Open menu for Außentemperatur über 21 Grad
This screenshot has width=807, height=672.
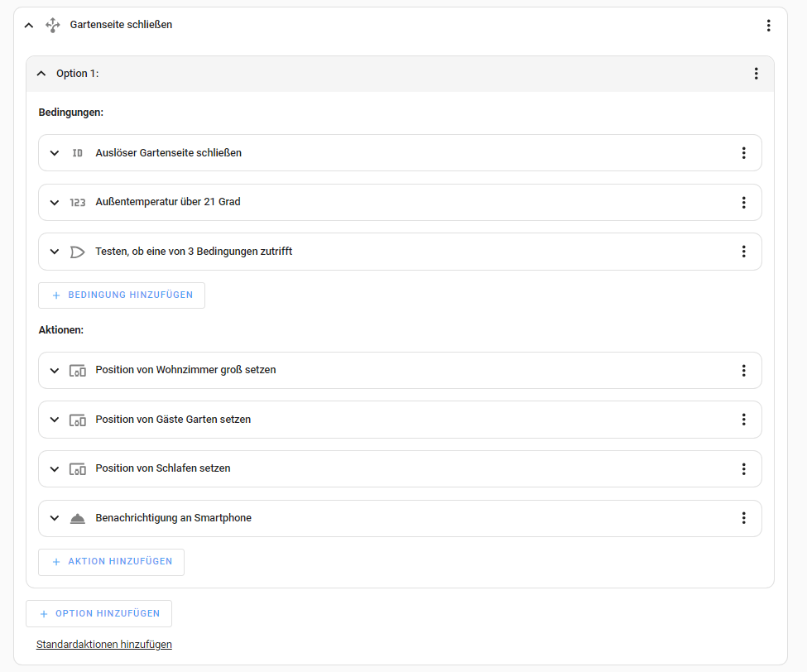pyautogui.click(x=743, y=202)
